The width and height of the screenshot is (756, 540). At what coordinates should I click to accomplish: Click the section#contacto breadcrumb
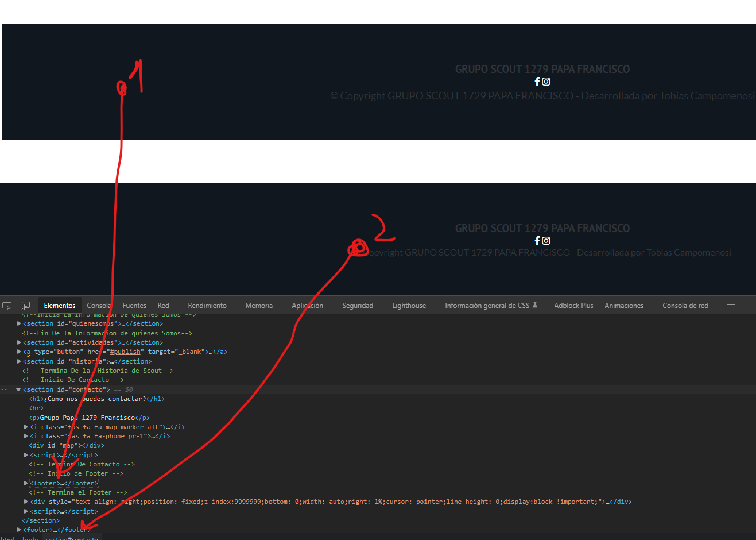click(x=72, y=538)
